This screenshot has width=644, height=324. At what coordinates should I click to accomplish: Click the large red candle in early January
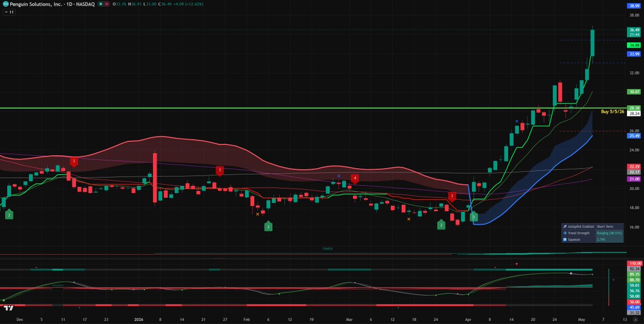point(155,177)
